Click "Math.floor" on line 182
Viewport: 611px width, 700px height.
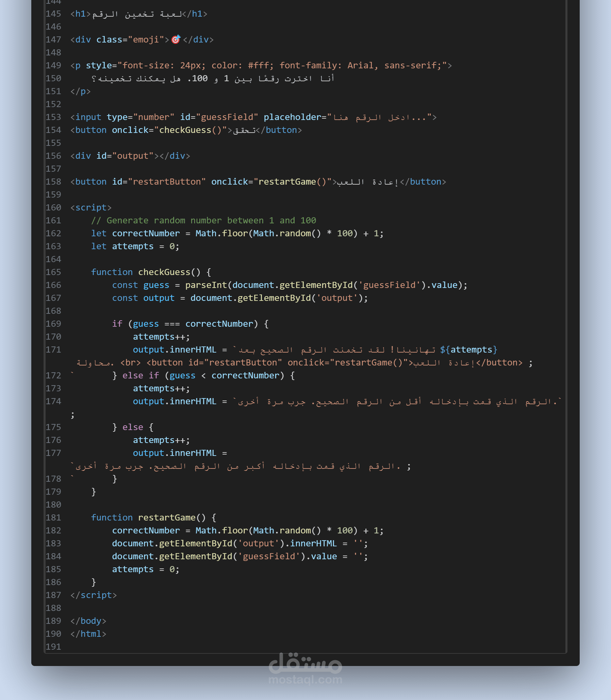(x=221, y=531)
